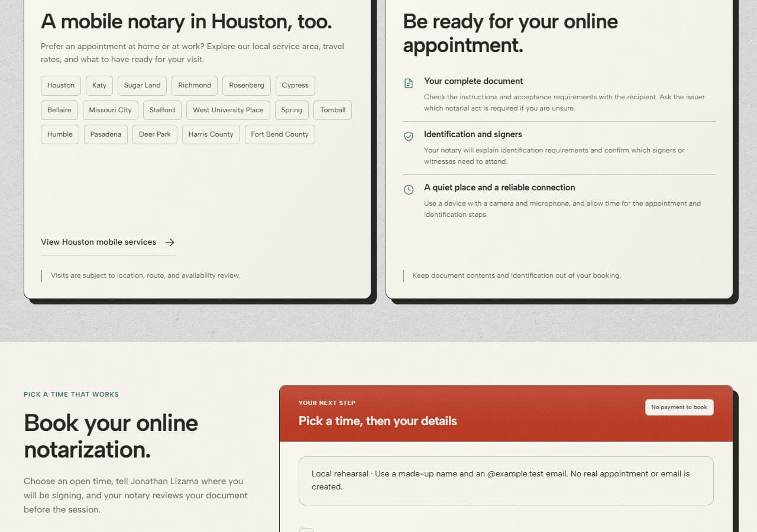Pick the Richmond area chip

click(x=195, y=85)
